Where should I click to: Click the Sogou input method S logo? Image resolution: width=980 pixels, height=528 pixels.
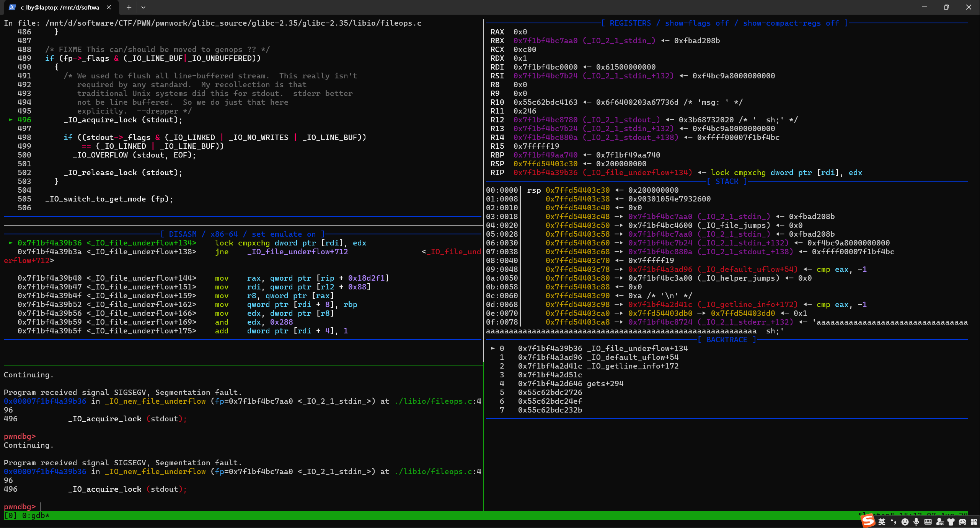click(x=868, y=520)
